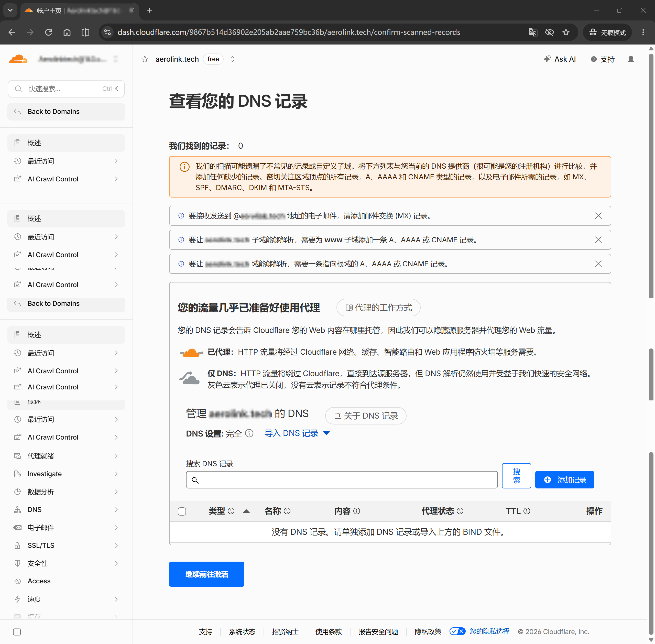Expand the 安全性 chevron
Image resolution: width=655 pixels, height=644 pixels.
(116, 563)
